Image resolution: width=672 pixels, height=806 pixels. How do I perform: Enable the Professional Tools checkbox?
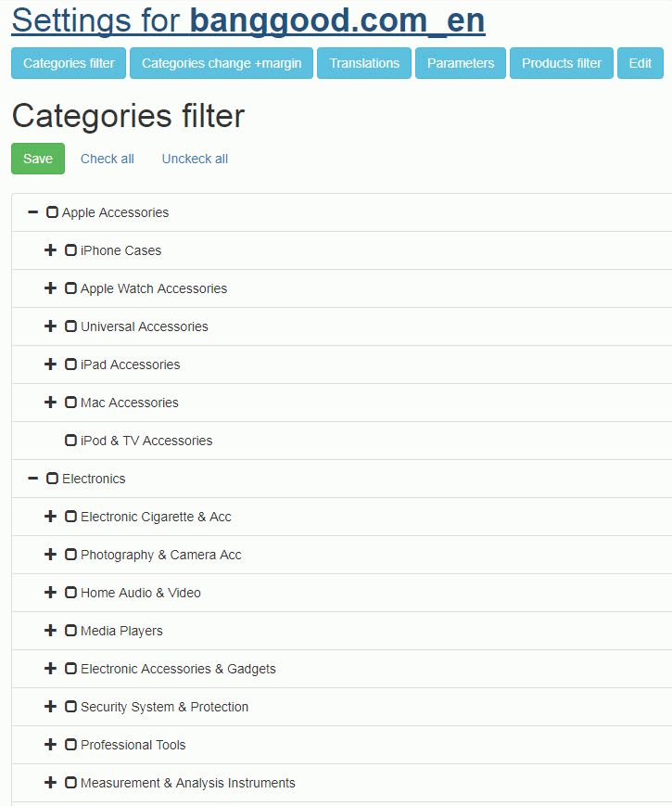click(x=70, y=745)
